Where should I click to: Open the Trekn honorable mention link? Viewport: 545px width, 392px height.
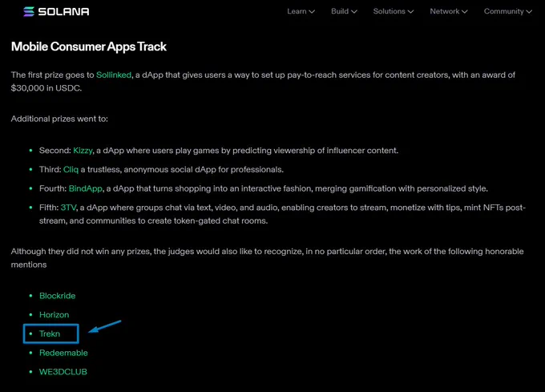(x=50, y=334)
